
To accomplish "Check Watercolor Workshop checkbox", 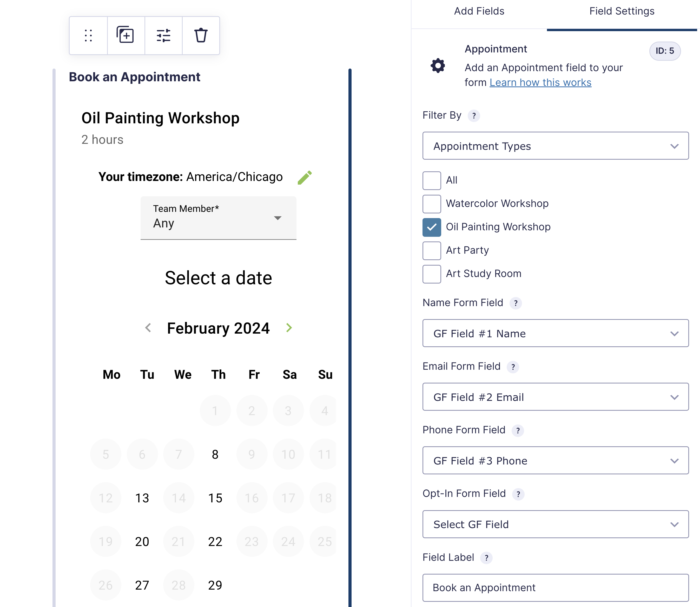I will coord(432,204).
